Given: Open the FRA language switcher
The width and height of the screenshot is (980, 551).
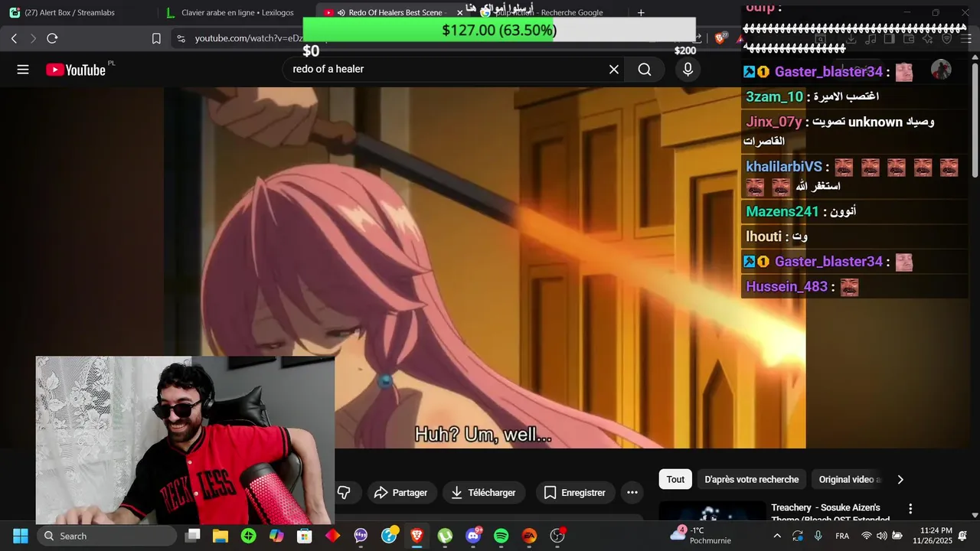Looking at the screenshot, I should pyautogui.click(x=842, y=536).
